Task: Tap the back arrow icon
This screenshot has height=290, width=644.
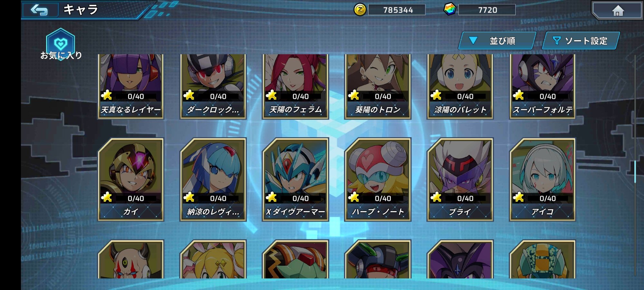Action: point(39,10)
